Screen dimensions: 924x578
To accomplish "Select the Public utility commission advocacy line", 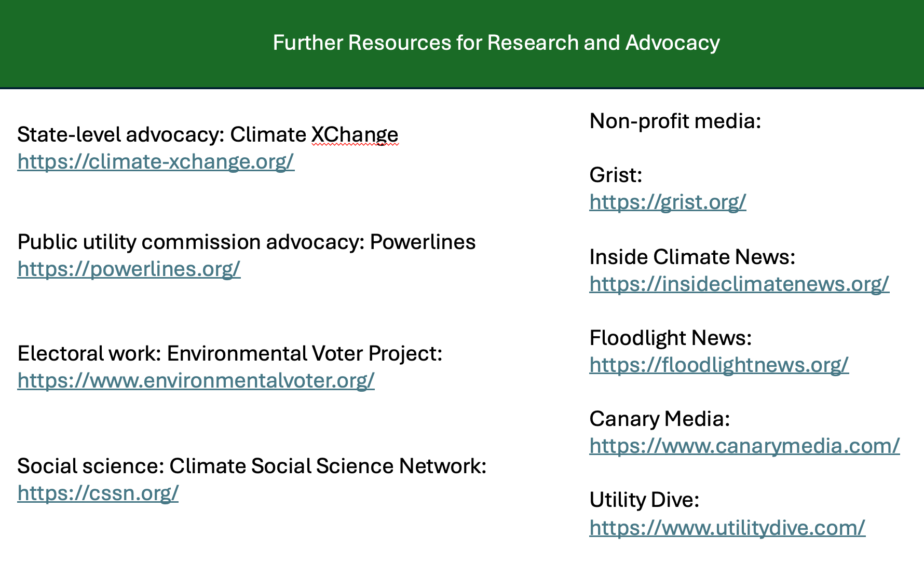I will [x=246, y=242].
